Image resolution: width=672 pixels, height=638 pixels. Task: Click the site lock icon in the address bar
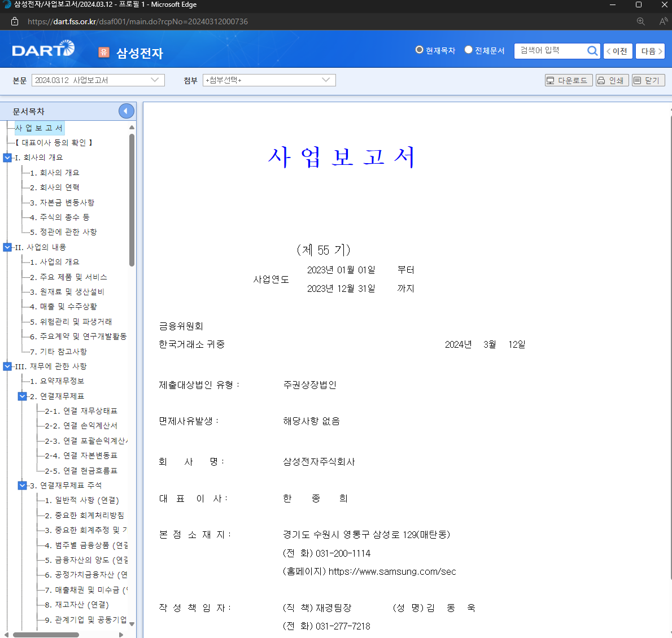coord(15,21)
